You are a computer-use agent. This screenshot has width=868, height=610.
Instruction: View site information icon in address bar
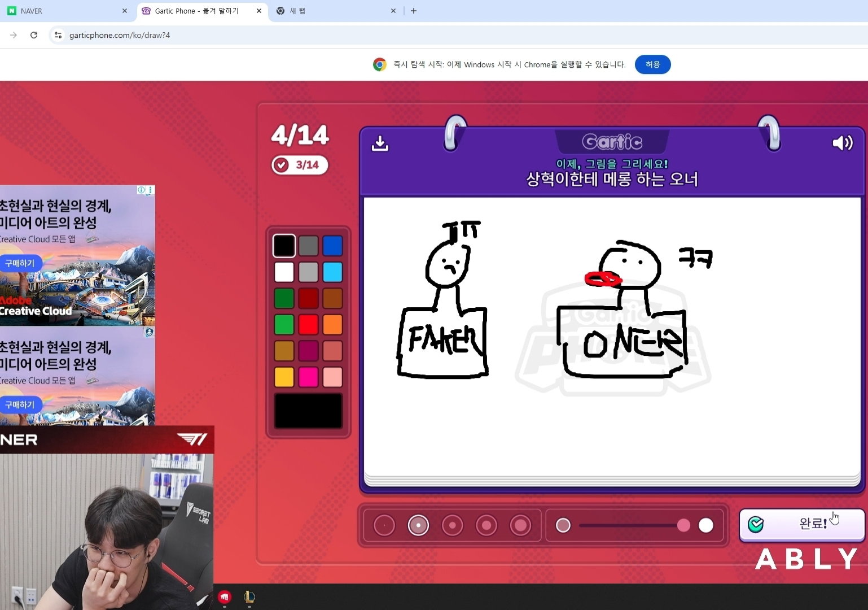58,35
